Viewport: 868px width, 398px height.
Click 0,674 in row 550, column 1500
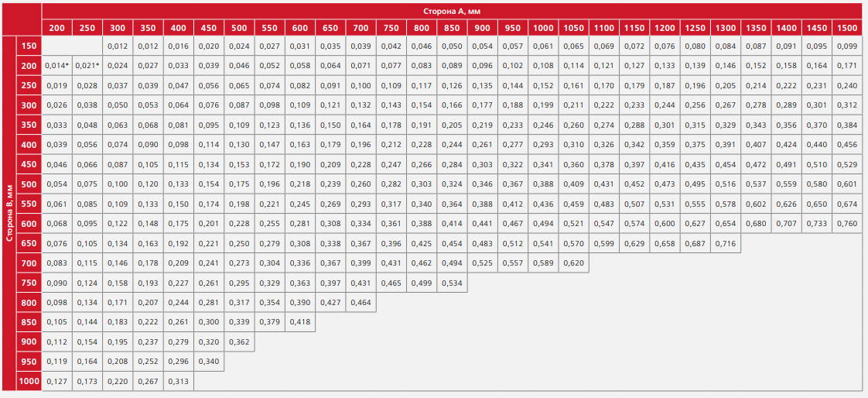pyautogui.click(x=847, y=204)
